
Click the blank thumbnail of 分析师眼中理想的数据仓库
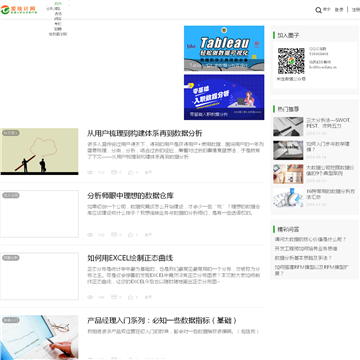tap(39, 214)
